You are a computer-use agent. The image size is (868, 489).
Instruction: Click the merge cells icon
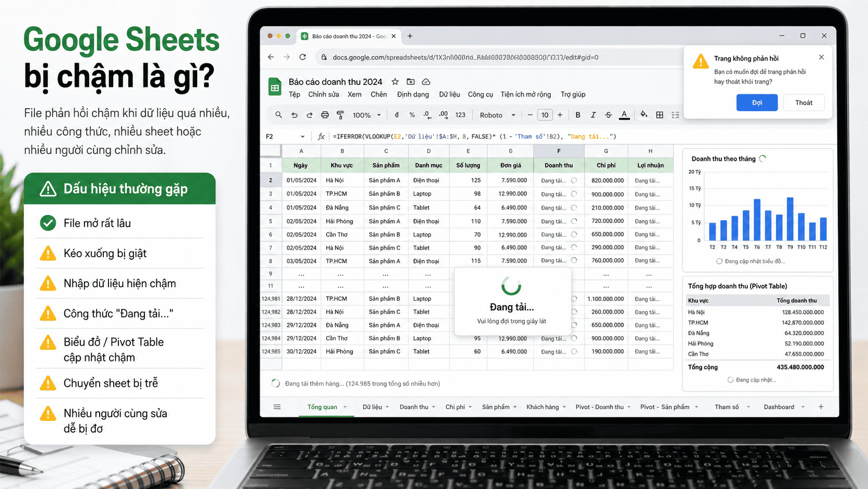click(675, 115)
